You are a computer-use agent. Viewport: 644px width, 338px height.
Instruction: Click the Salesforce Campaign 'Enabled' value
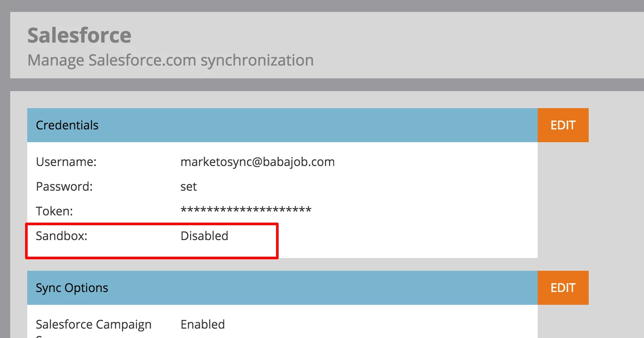coord(202,324)
